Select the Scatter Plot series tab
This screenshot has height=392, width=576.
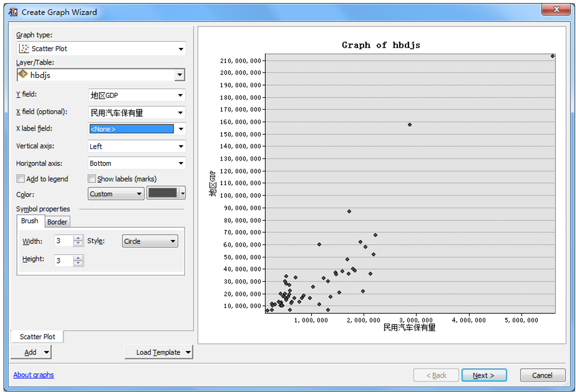(x=37, y=337)
